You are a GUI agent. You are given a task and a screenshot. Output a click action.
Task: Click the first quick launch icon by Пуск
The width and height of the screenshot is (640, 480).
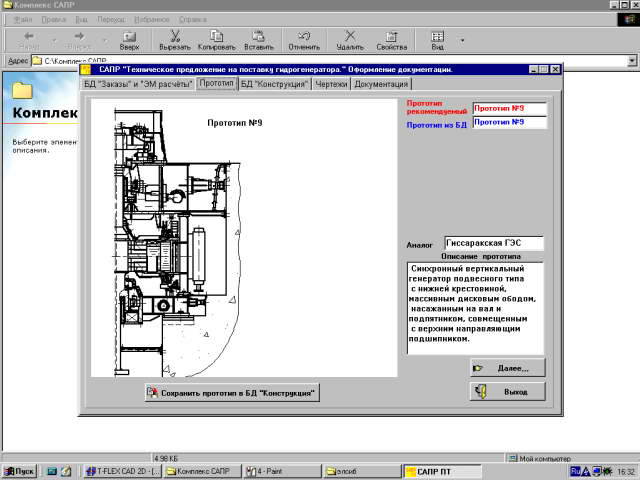point(52,471)
